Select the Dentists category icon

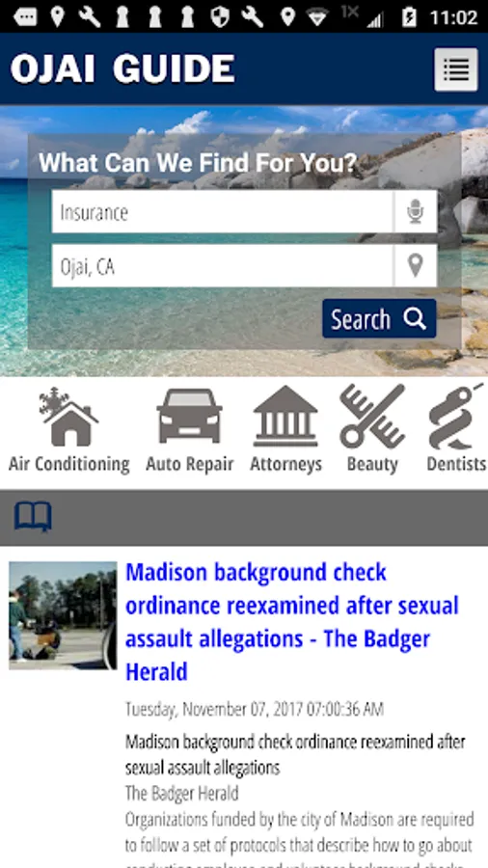pyautogui.click(x=456, y=417)
